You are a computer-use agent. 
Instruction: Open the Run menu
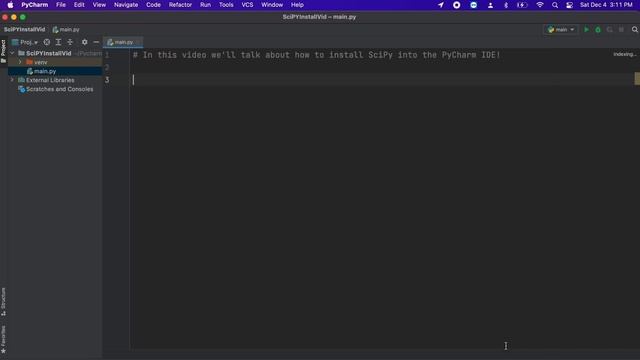205,5
